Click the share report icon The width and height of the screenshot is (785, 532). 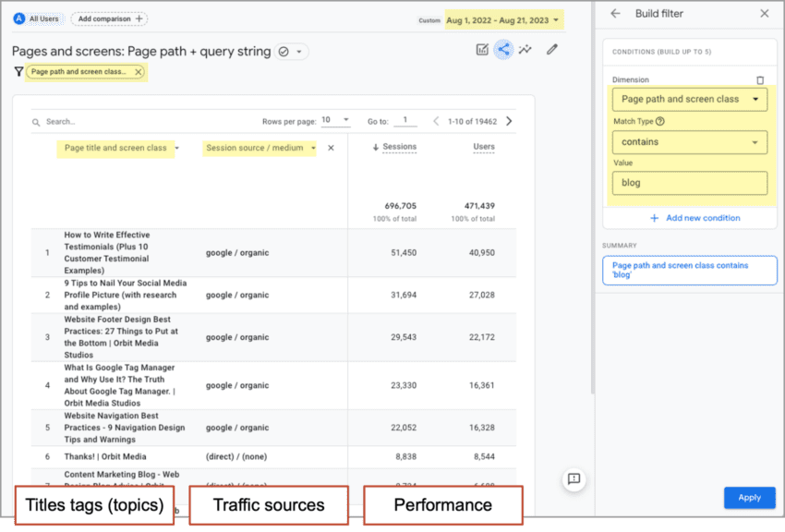503,50
